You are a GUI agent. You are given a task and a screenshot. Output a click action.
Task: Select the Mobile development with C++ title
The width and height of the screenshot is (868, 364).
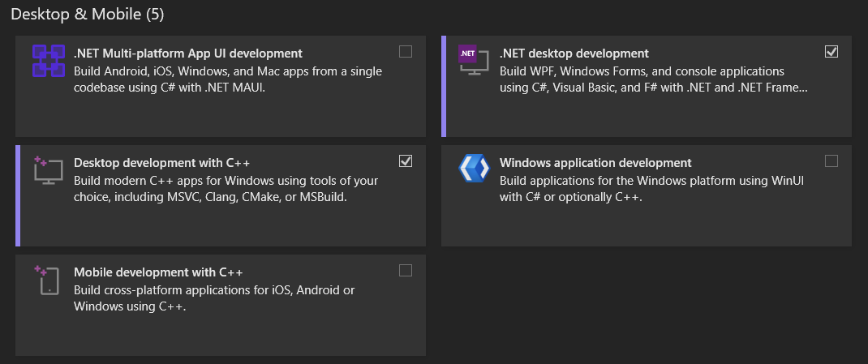[158, 272]
